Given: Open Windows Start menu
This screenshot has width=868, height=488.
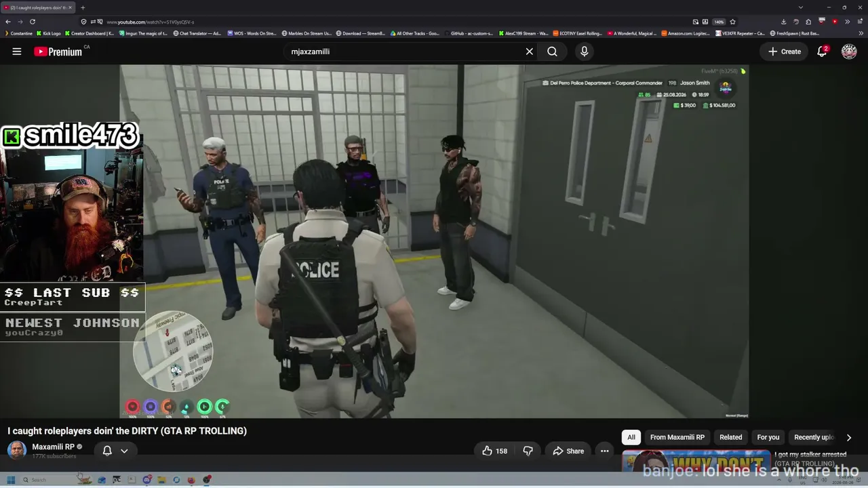Looking at the screenshot, I should 10,480.
